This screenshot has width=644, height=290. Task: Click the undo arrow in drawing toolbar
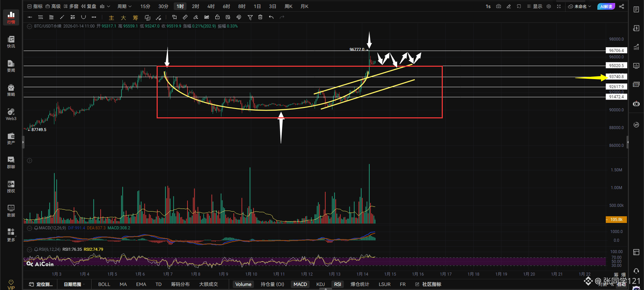(x=271, y=17)
